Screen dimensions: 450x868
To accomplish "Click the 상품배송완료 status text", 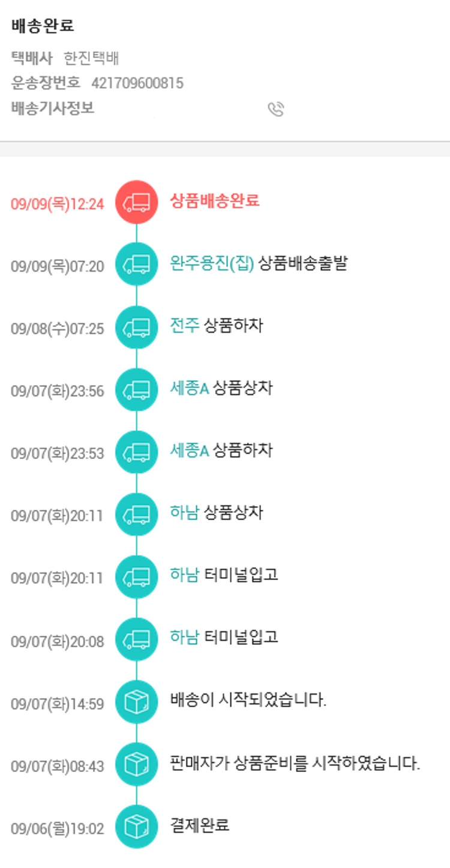I will (x=215, y=201).
